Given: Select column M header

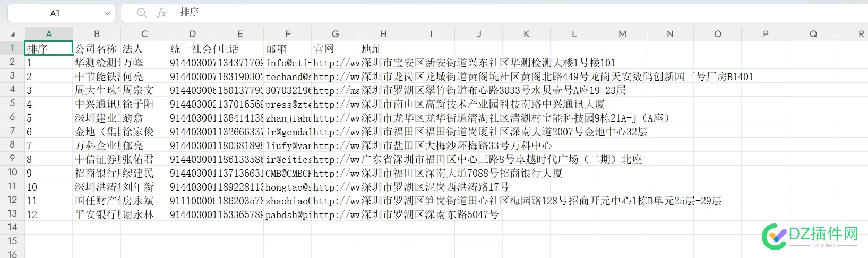Looking at the screenshot, I should coord(622,34).
